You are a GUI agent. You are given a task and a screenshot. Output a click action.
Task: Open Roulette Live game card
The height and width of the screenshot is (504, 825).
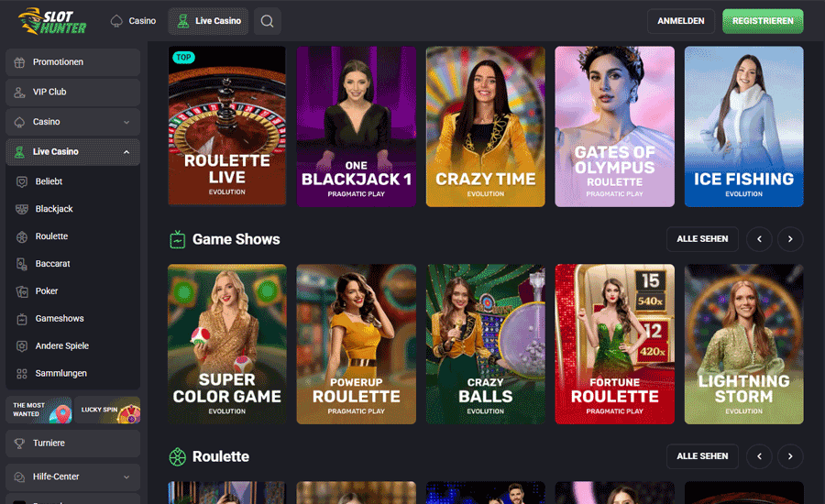point(226,126)
